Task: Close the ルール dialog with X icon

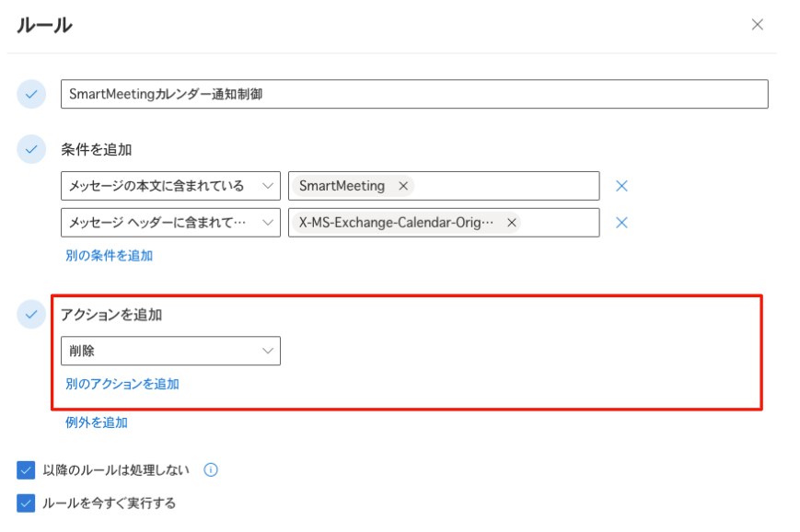Action: 757,25
